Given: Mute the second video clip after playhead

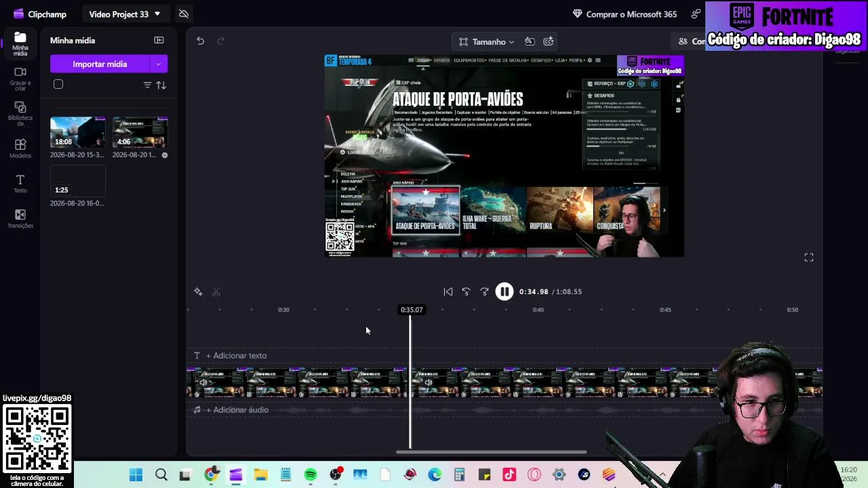Looking at the screenshot, I should (428, 382).
